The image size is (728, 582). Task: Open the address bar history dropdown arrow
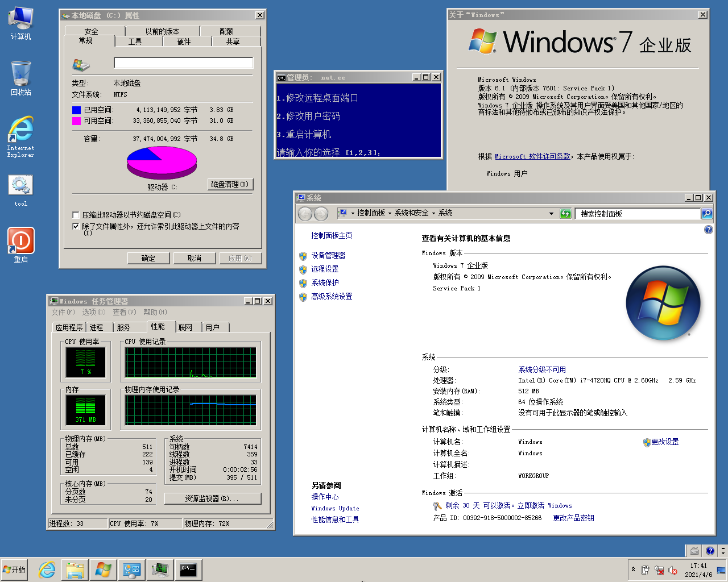pyautogui.click(x=551, y=214)
